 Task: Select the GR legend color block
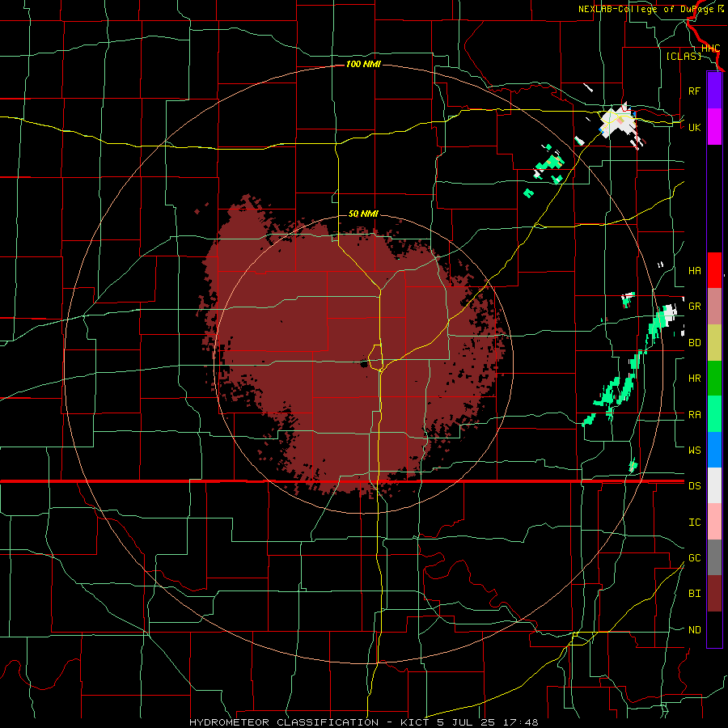[714, 307]
